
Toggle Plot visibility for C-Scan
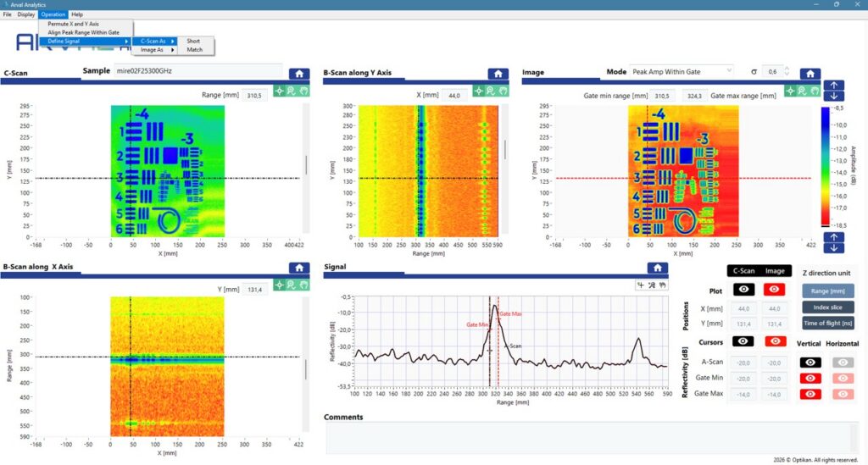point(743,289)
